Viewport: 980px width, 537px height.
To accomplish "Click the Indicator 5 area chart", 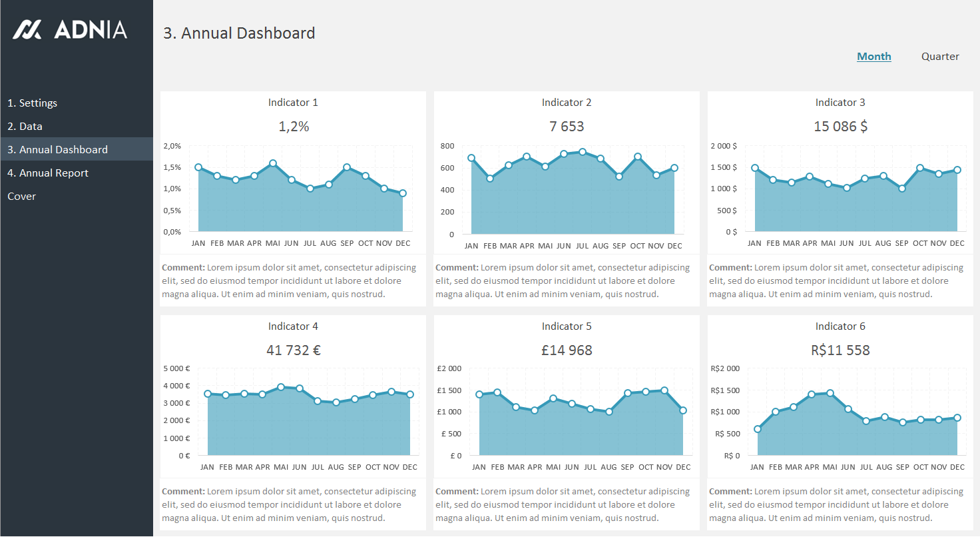I will pos(581,426).
